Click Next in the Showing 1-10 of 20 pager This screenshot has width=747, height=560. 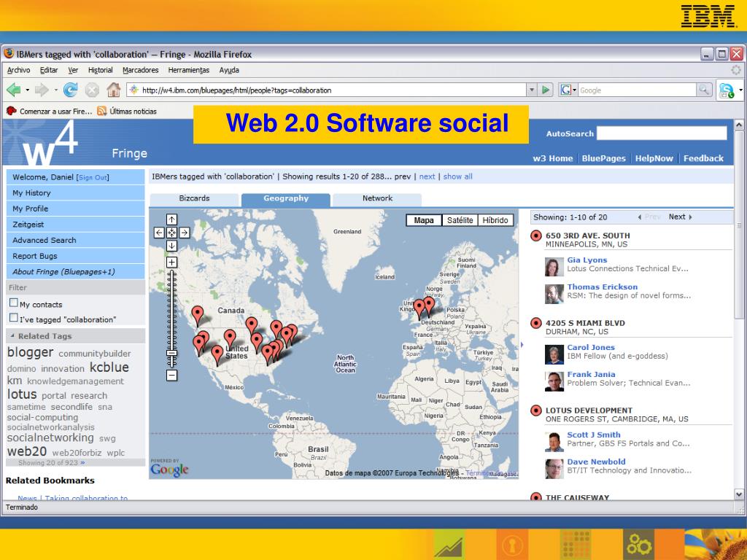pos(680,217)
